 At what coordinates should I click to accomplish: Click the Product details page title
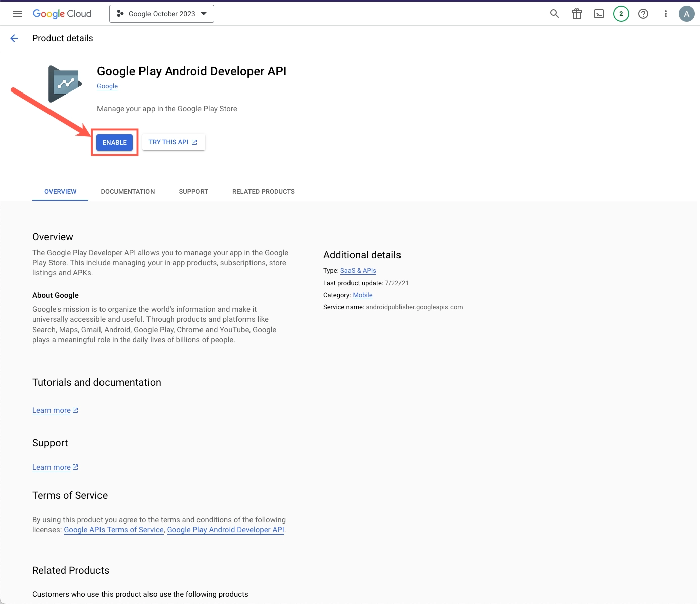[x=63, y=38]
